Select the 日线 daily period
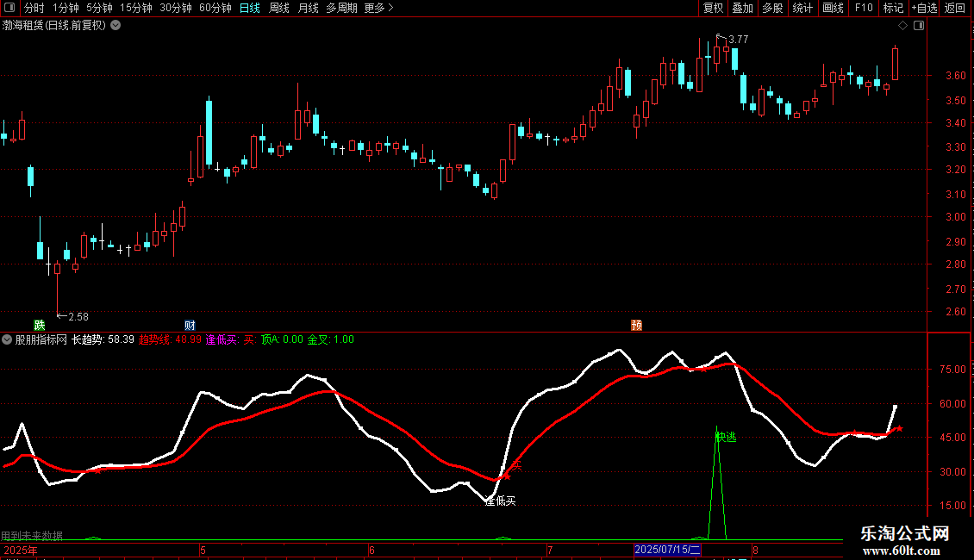This screenshot has width=974, height=560. pyautogui.click(x=250, y=8)
